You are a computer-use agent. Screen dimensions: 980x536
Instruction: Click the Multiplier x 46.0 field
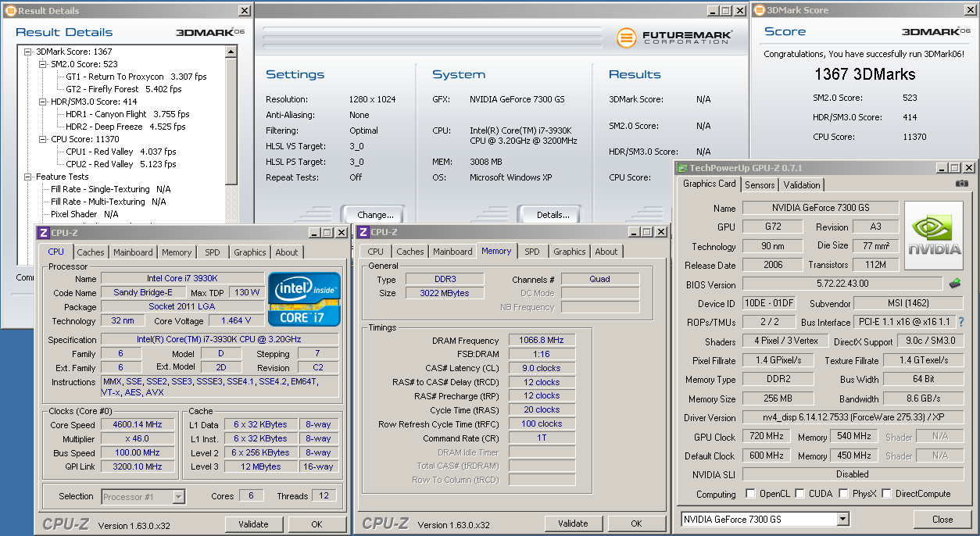[x=138, y=439]
